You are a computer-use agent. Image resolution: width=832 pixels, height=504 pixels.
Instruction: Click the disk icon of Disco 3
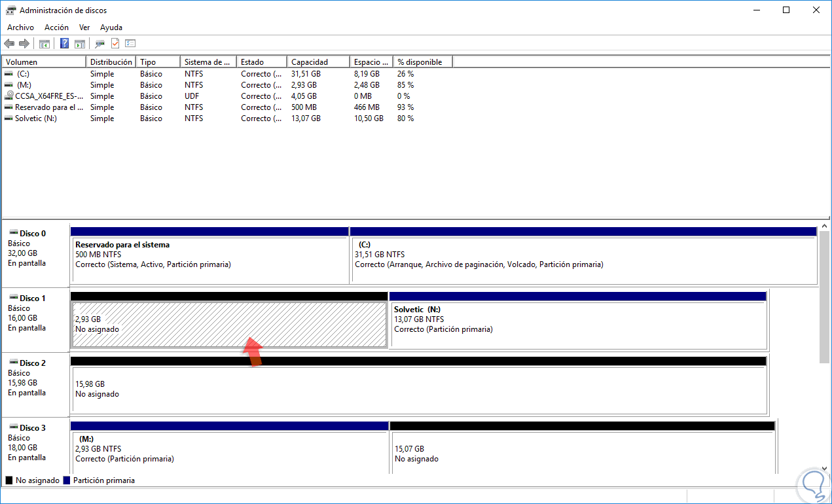tap(12, 427)
